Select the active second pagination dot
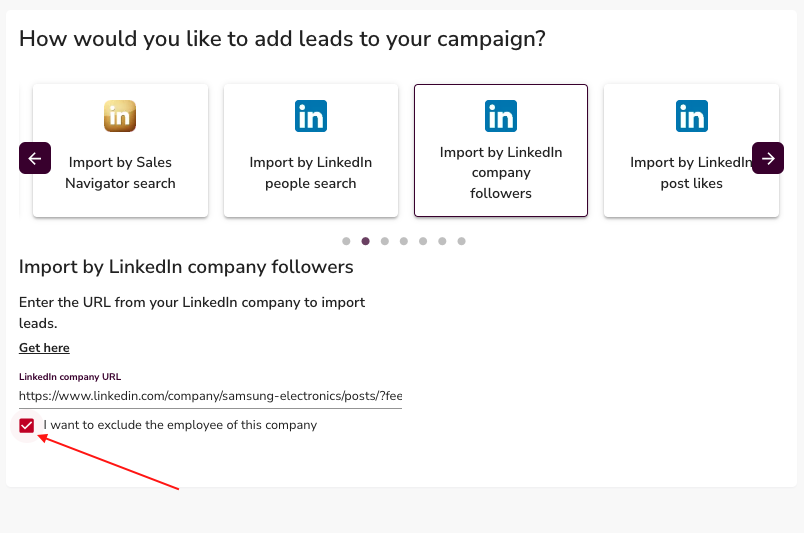 pyautogui.click(x=366, y=241)
